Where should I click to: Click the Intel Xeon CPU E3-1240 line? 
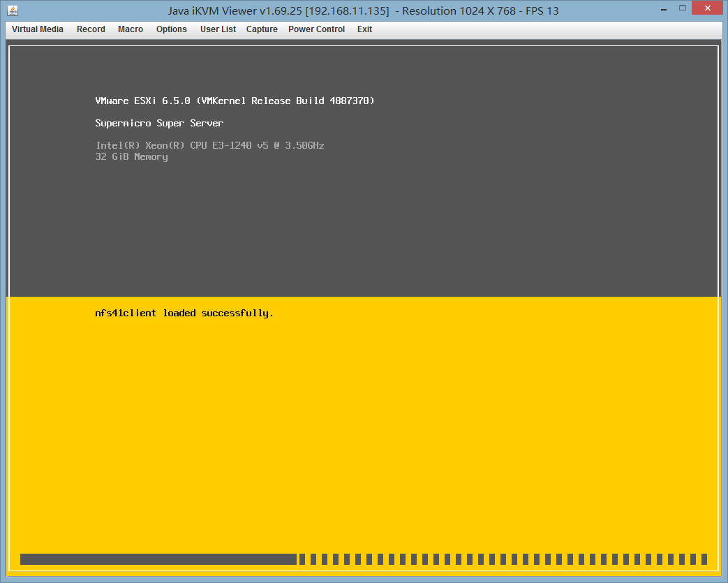(210, 145)
